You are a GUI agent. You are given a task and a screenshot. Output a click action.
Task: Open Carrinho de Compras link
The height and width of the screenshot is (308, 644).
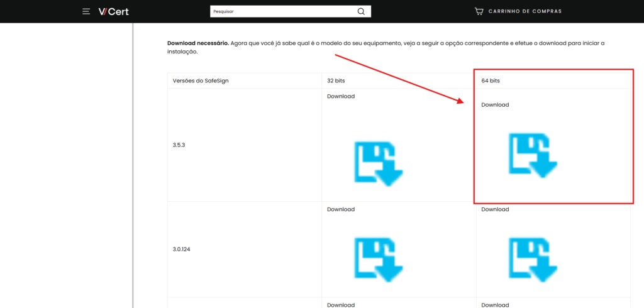coord(525,11)
